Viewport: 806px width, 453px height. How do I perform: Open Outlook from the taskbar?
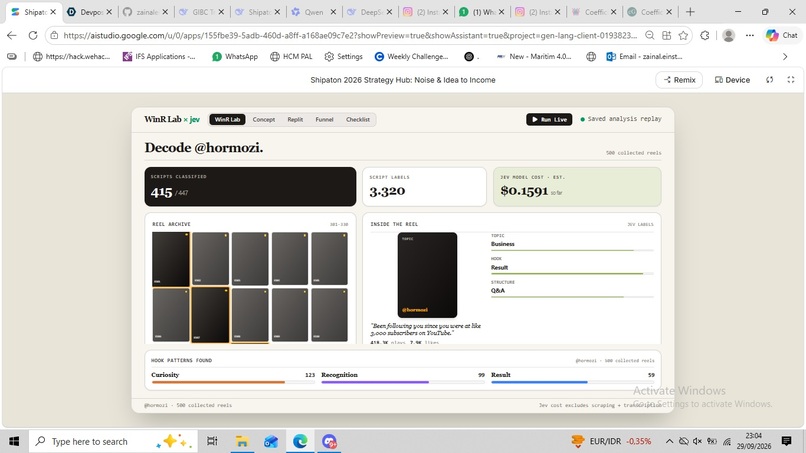[271, 441]
